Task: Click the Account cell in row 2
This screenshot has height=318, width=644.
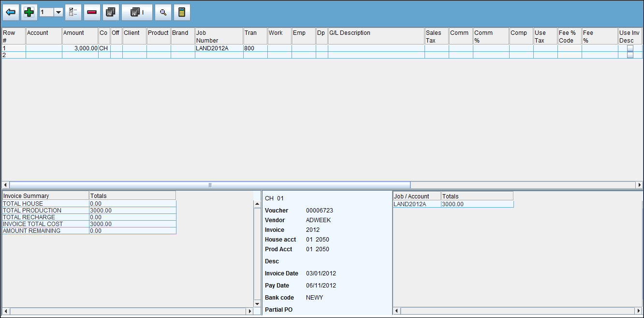Action: pyautogui.click(x=44, y=55)
